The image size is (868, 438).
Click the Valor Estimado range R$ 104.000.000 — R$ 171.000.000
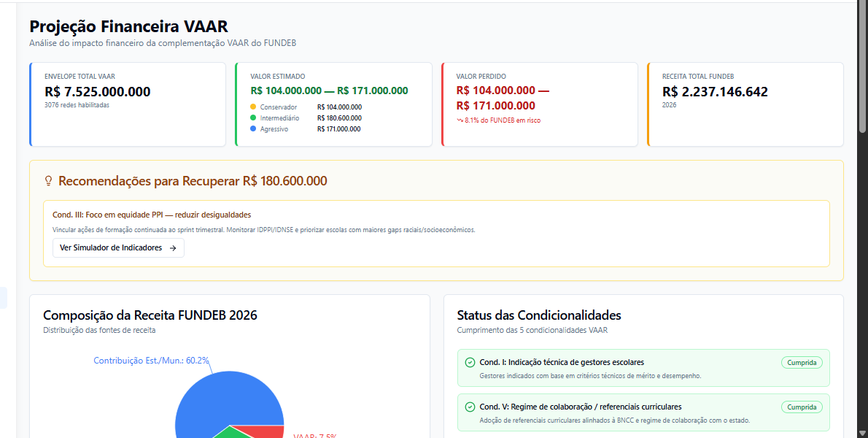coord(330,91)
